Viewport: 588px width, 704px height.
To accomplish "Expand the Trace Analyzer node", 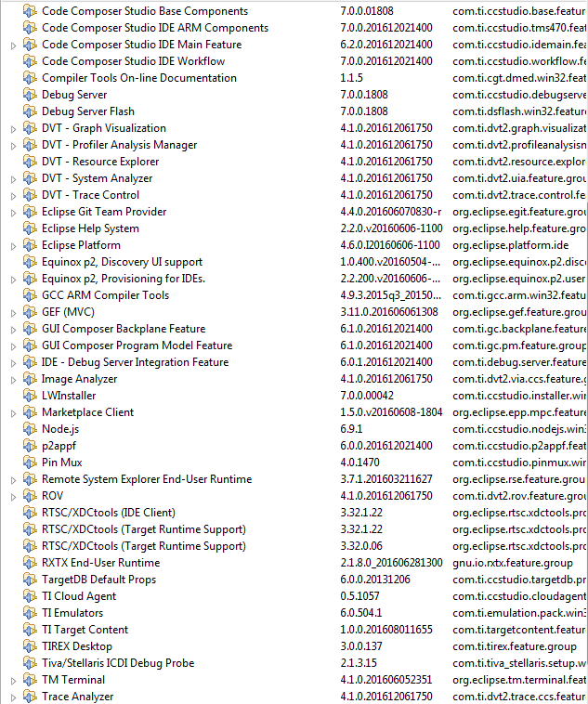I will [14, 697].
